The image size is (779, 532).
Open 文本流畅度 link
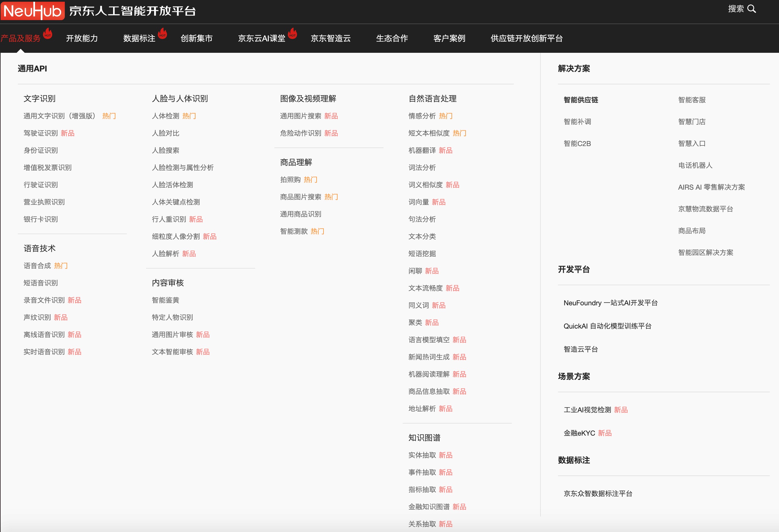pos(425,288)
